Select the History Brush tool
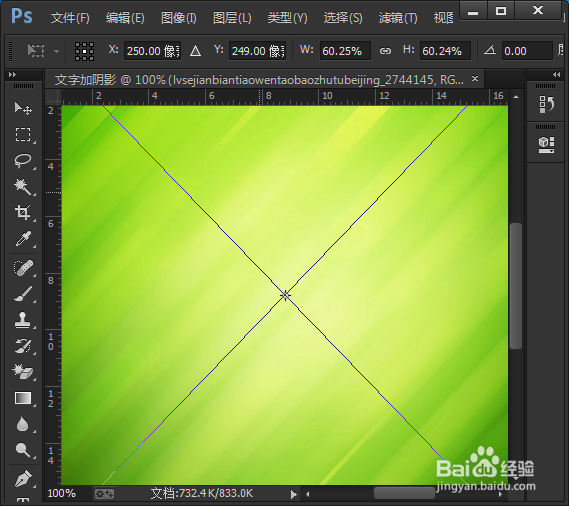This screenshot has width=569, height=506. pyautogui.click(x=23, y=346)
